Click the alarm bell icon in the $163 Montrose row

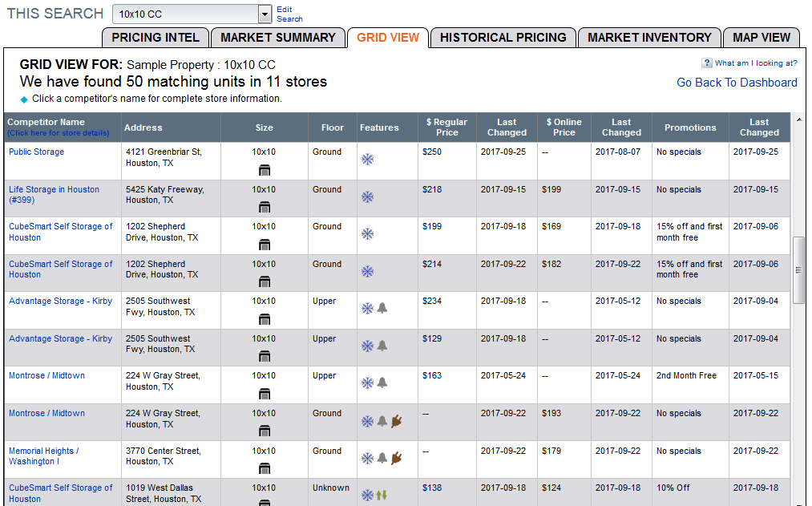pyautogui.click(x=382, y=383)
